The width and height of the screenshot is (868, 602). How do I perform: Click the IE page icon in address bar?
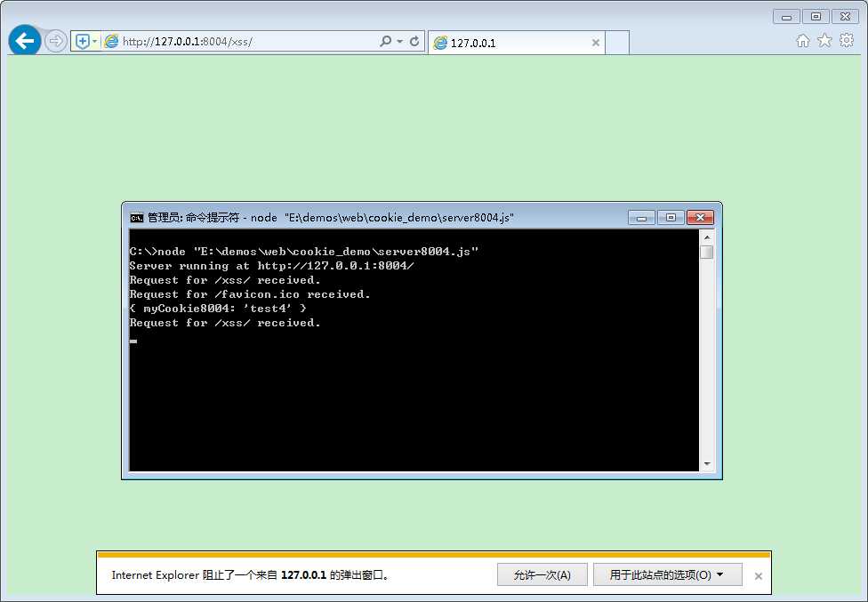click(x=111, y=42)
